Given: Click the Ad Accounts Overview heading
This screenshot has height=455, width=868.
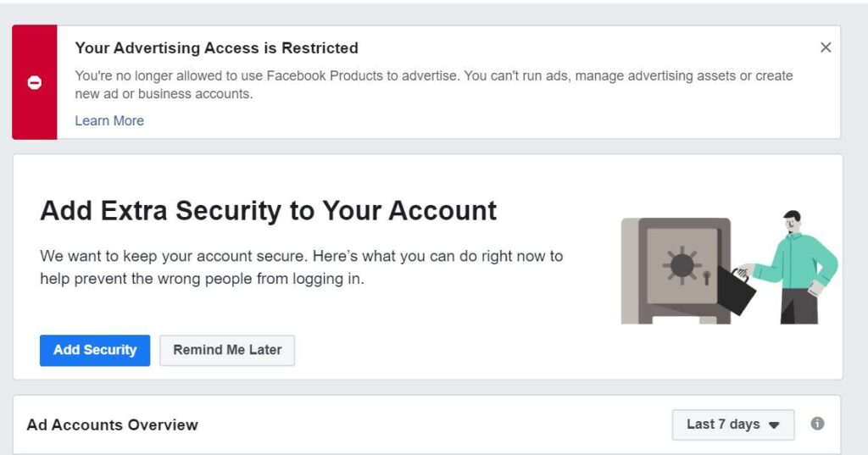Looking at the screenshot, I should pos(113,424).
